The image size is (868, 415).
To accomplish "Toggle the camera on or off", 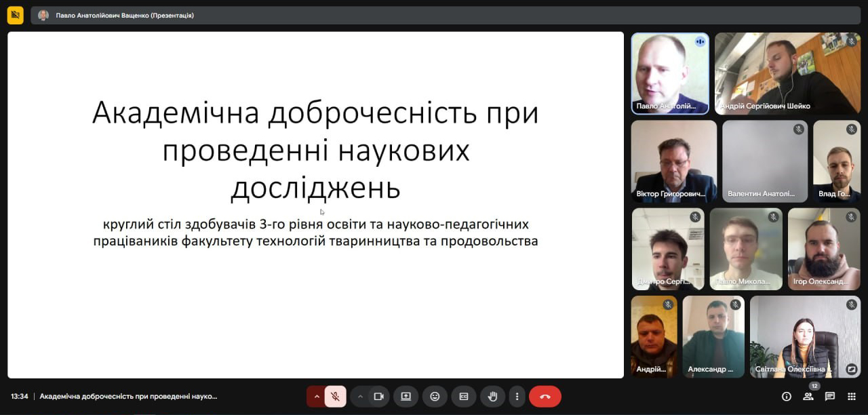I will [379, 396].
